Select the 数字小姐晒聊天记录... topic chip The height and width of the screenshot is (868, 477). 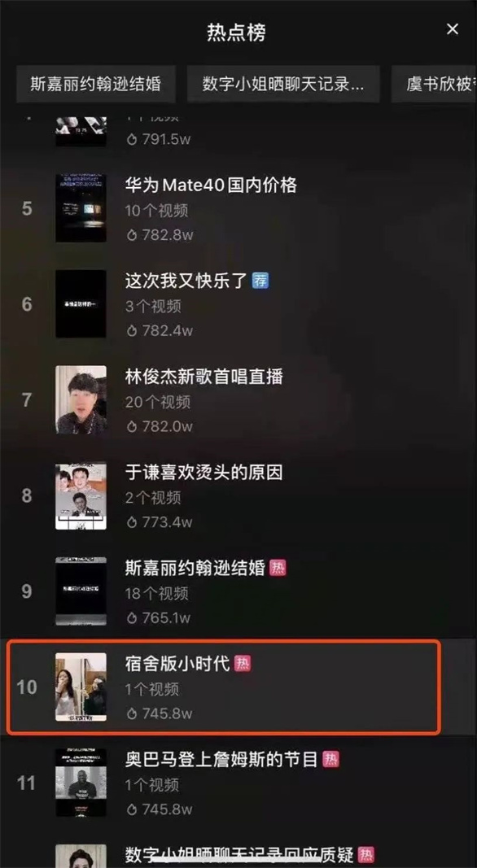[x=283, y=84]
